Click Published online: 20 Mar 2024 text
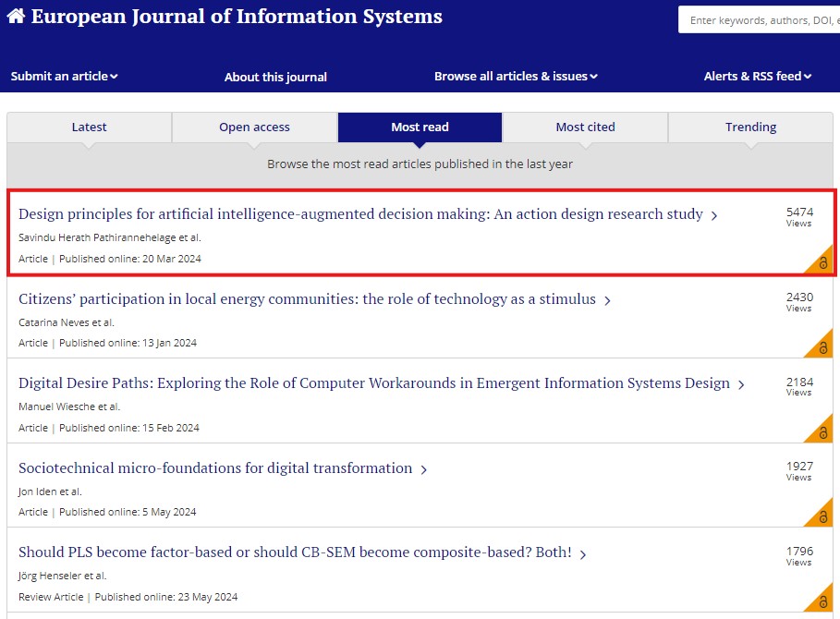Viewport: 840px width, 619px height. click(130, 259)
